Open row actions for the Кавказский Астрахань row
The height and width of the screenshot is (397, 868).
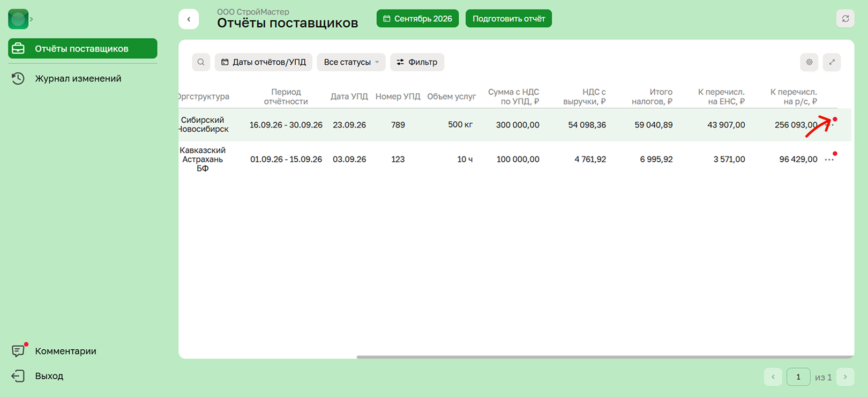click(829, 160)
